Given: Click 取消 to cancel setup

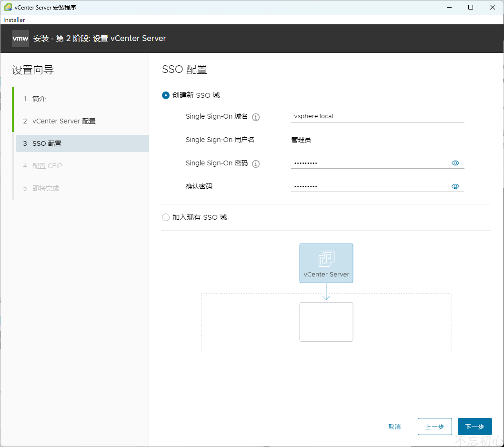Looking at the screenshot, I should tap(394, 427).
